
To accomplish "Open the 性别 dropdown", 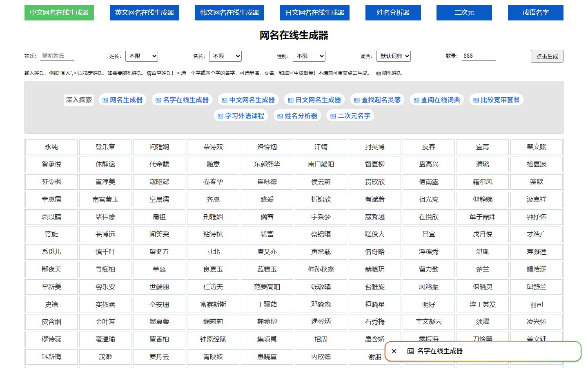I will coord(309,56).
